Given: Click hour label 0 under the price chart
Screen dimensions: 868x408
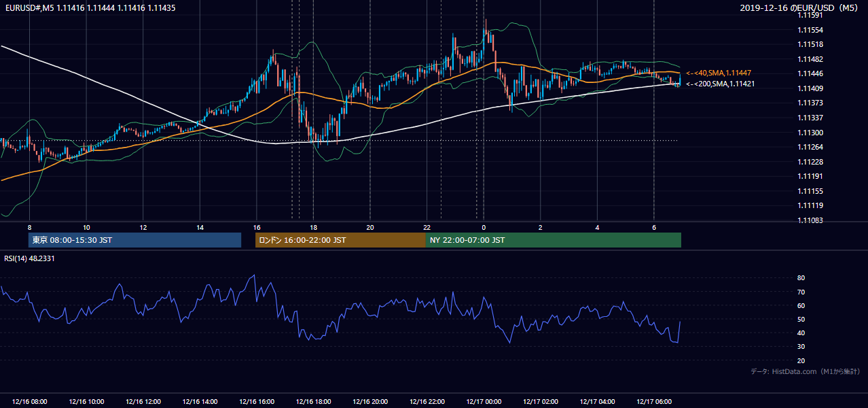Looking at the screenshot, I should click(484, 226).
